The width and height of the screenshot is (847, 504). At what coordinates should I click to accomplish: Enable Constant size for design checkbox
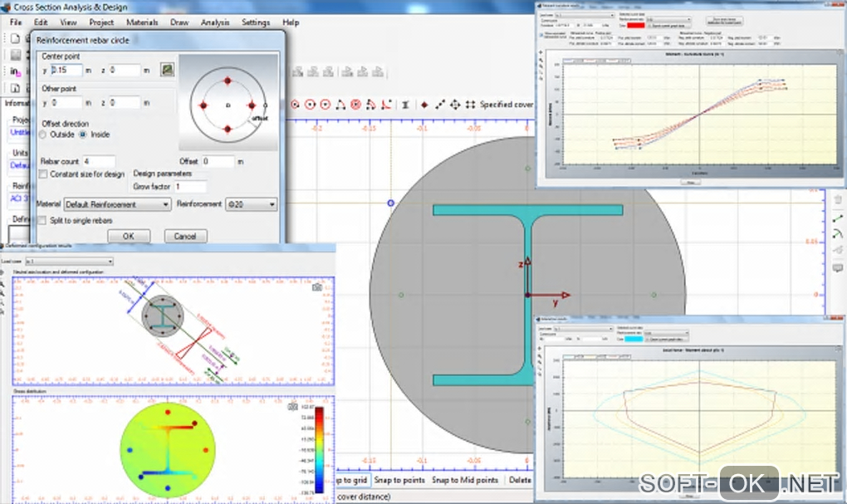[43, 174]
